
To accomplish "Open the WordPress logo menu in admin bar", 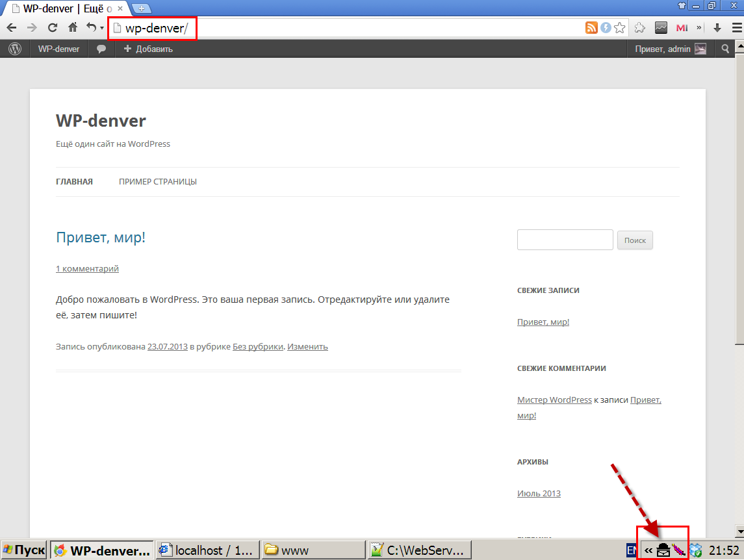I will [x=15, y=49].
